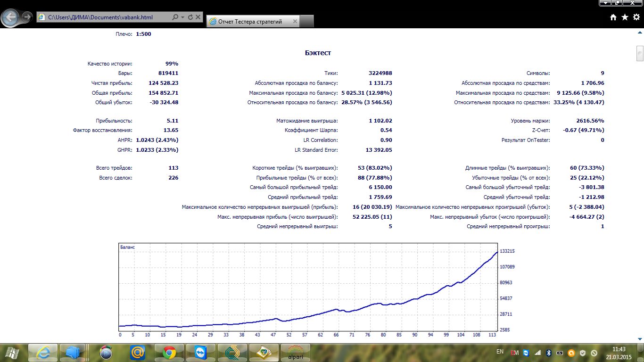644x362 pixels.
Task: Open browser Tools gear menu
Action: 636,17
